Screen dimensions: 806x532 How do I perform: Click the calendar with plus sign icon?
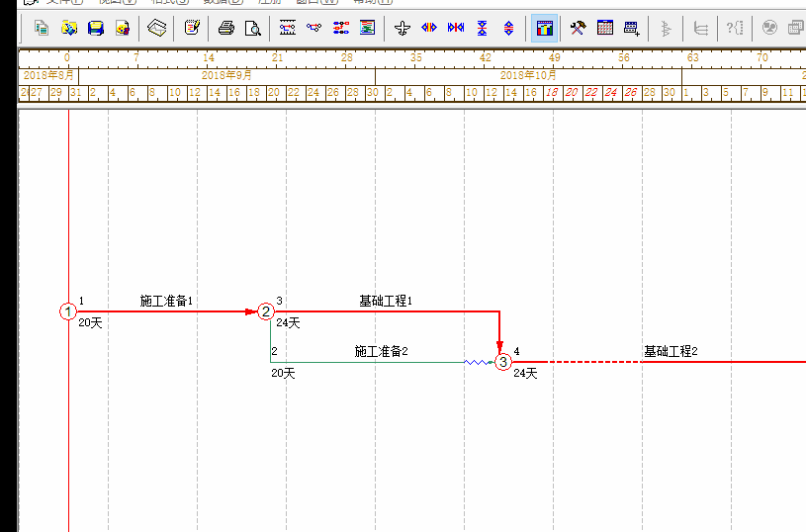632,28
